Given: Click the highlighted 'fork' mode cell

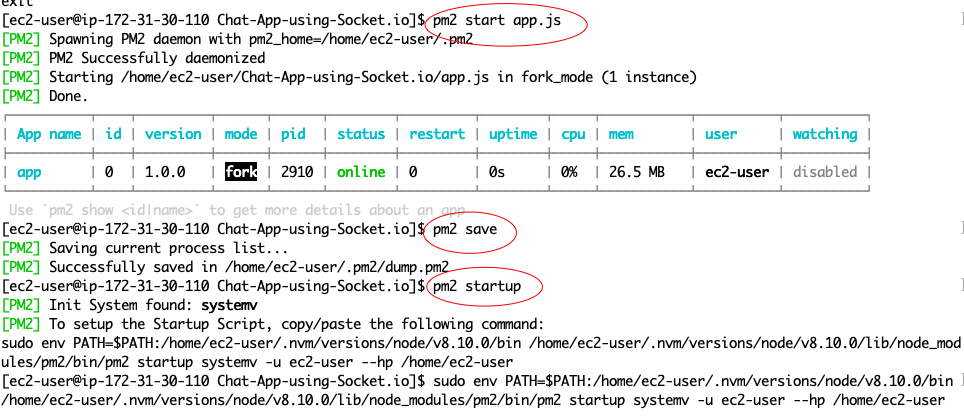Looking at the screenshot, I should (241, 172).
